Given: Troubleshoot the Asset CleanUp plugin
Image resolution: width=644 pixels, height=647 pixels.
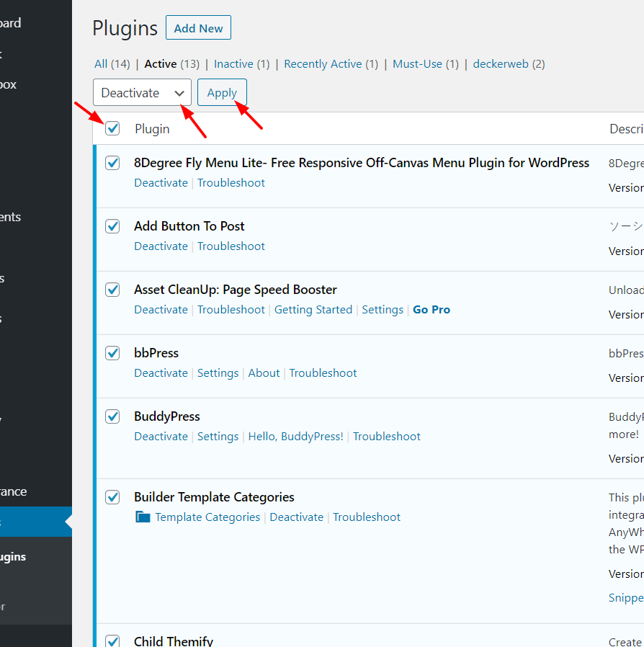Looking at the screenshot, I should (231, 310).
